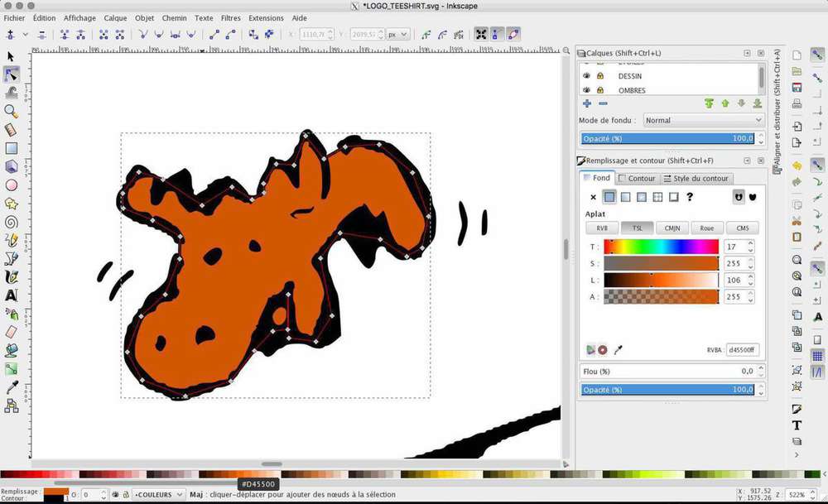Select the Pencil freehand tool
This screenshot has width=828, height=504.
[11, 240]
